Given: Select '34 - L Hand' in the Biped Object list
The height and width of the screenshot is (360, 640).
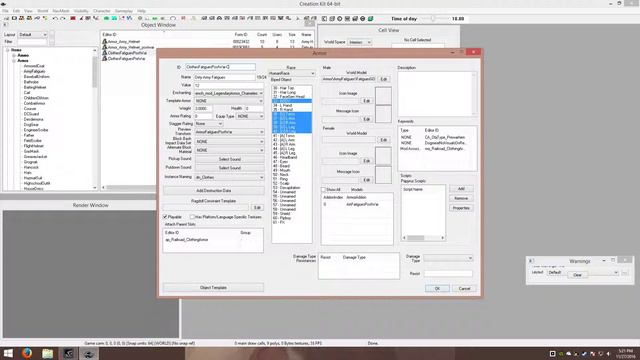Looking at the screenshot, I should (282, 105).
